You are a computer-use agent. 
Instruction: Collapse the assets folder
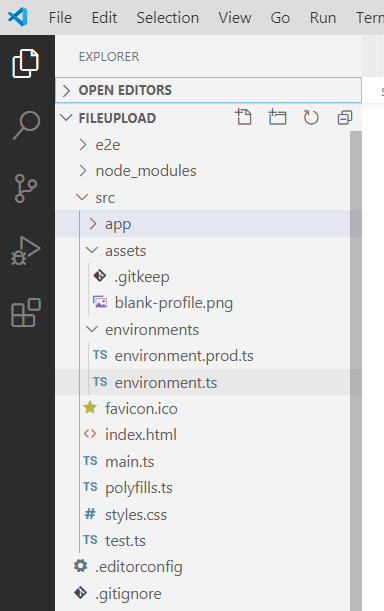pos(92,250)
